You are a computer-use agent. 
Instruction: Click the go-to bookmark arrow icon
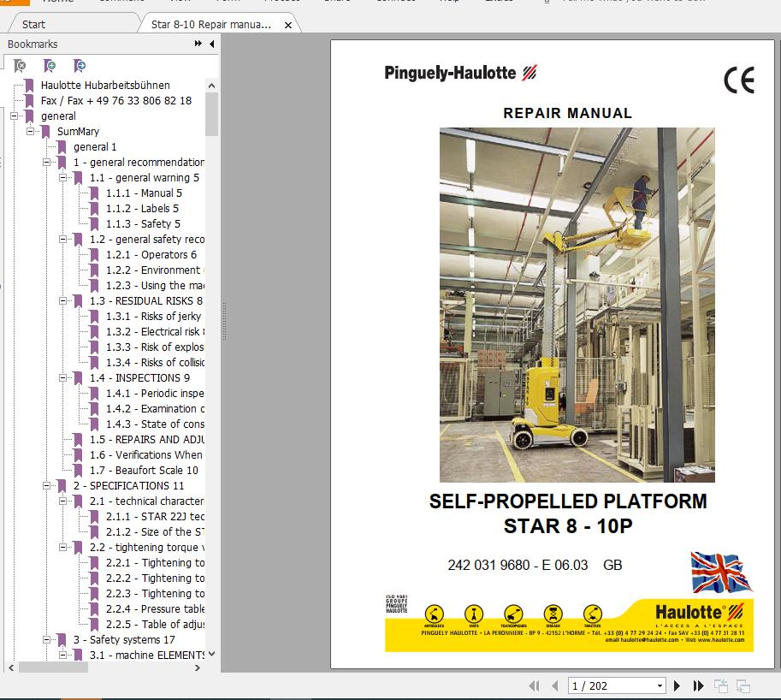tap(79, 66)
